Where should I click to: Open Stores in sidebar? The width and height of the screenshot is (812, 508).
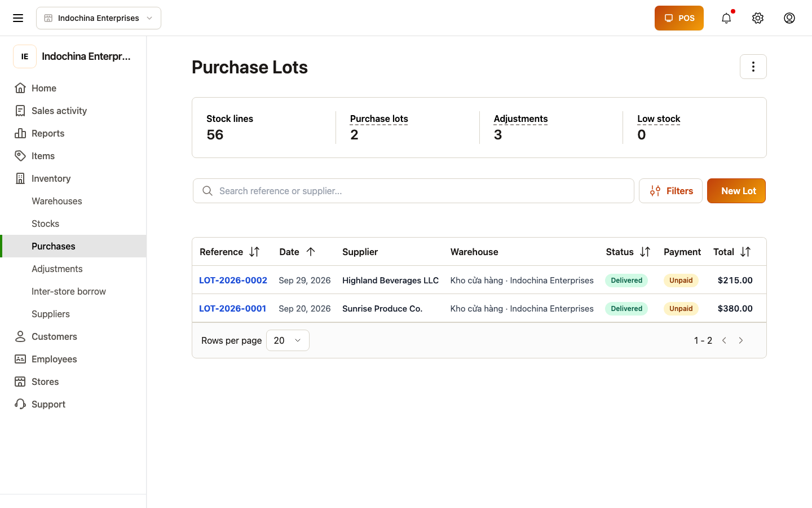coord(73,382)
